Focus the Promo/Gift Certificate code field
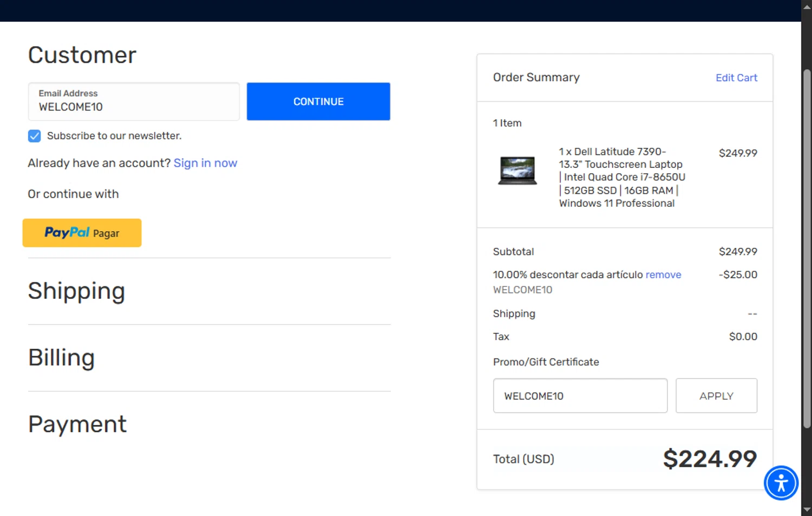This screenshot has height=516, width=812. click(580, 396)
